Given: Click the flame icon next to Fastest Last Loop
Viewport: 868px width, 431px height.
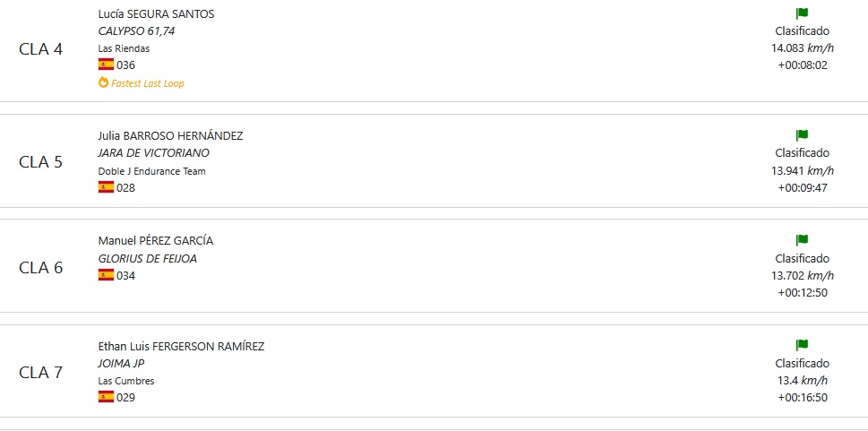Looking at the screenshot, I should click(x=103, y=83).
